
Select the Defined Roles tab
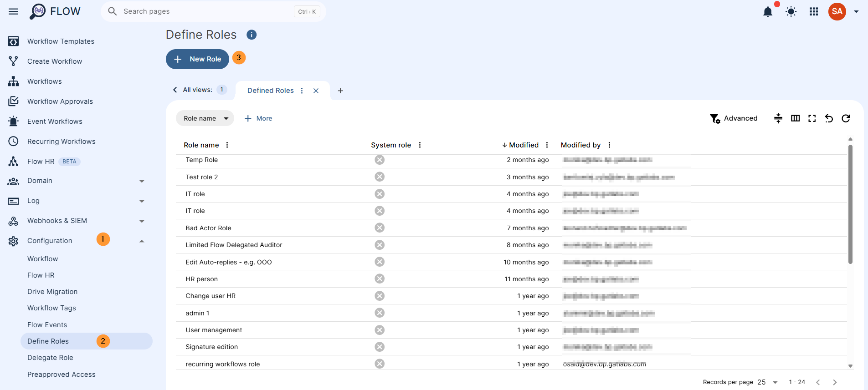click(x=271, y=91)
